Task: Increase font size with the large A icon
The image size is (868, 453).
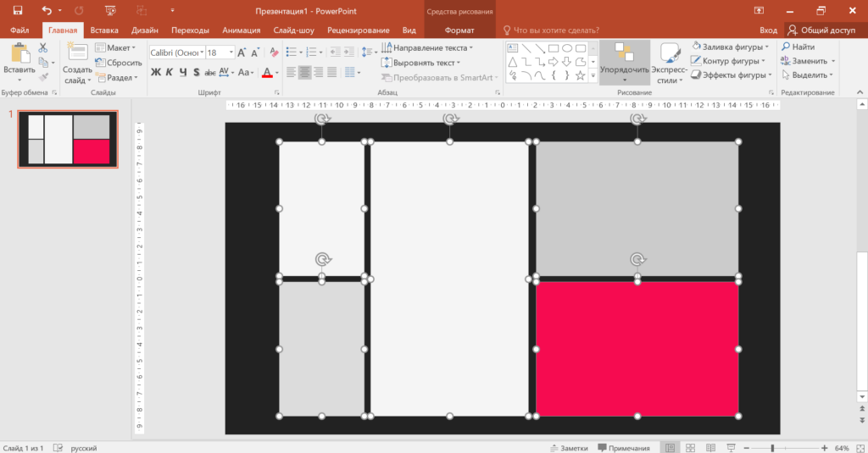Action: click(x=242, y=52)
